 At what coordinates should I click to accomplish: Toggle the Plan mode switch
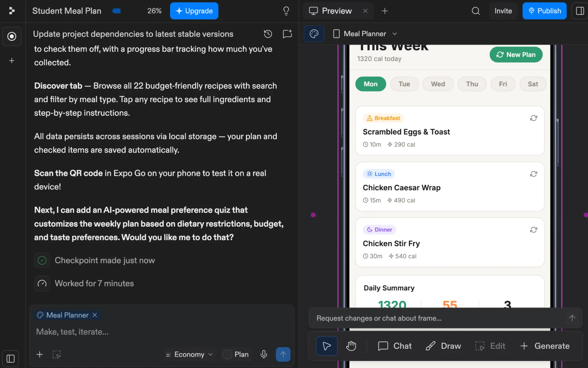pos(227,354)
